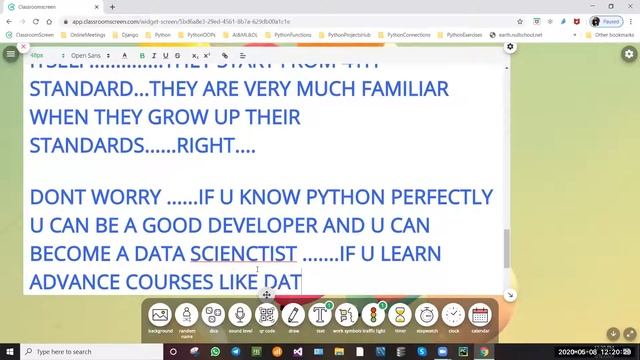The width and height of the screenshot is (640, 360).
Task: Open Telegram from the taskbar
Action: (236, 351)
